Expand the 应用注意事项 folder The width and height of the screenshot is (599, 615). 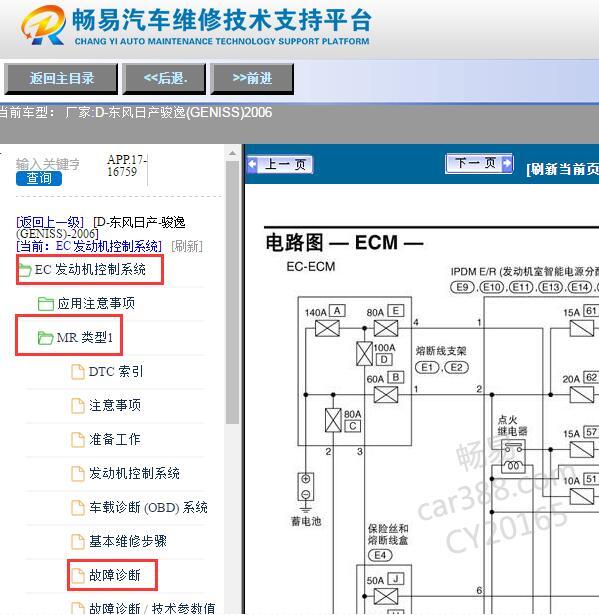[x=96, y=304]
